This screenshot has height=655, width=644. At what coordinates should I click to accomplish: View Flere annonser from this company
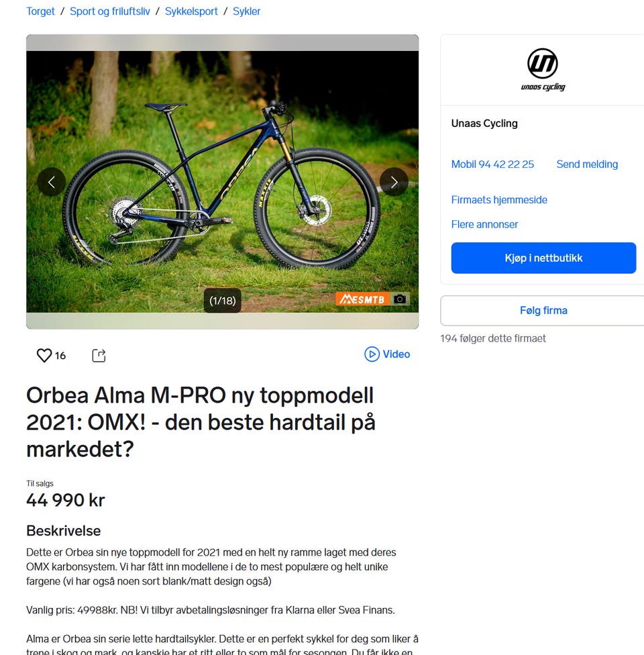coord(484,224)
